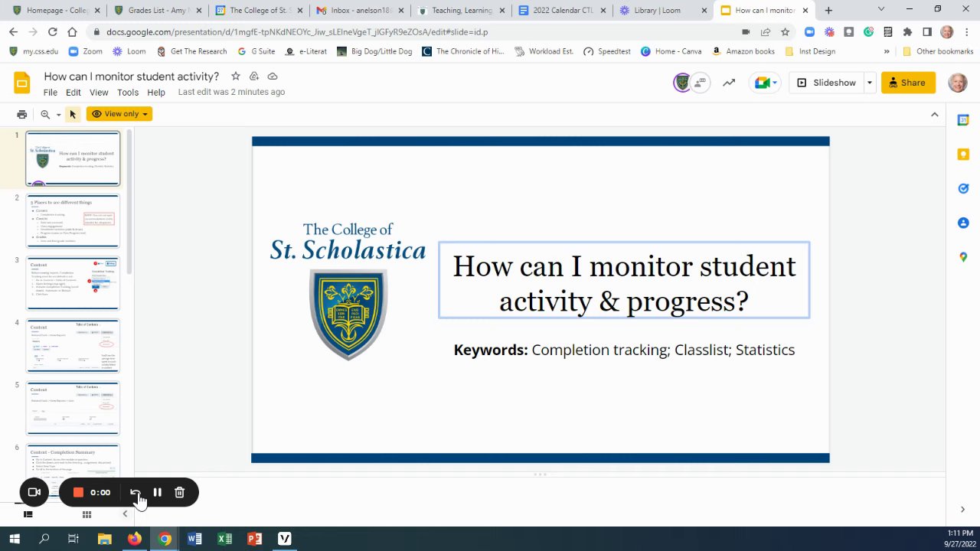This screenshot has height=551, width=980.
Task: Open the File menu
Action: [51, 93]
